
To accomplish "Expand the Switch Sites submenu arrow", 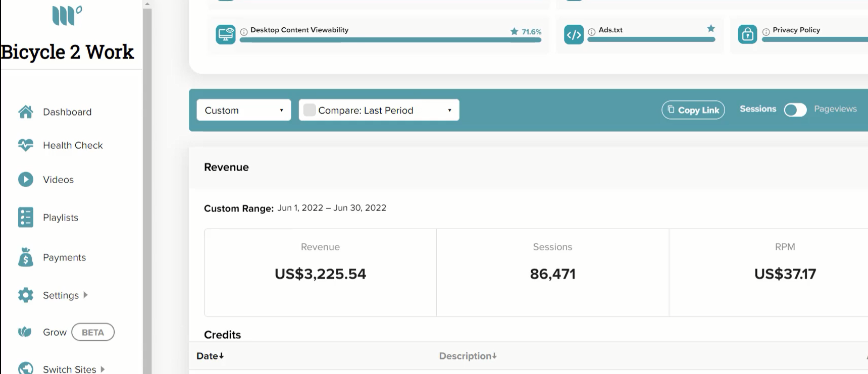I will pyautogui.click(x=103, y=369).
